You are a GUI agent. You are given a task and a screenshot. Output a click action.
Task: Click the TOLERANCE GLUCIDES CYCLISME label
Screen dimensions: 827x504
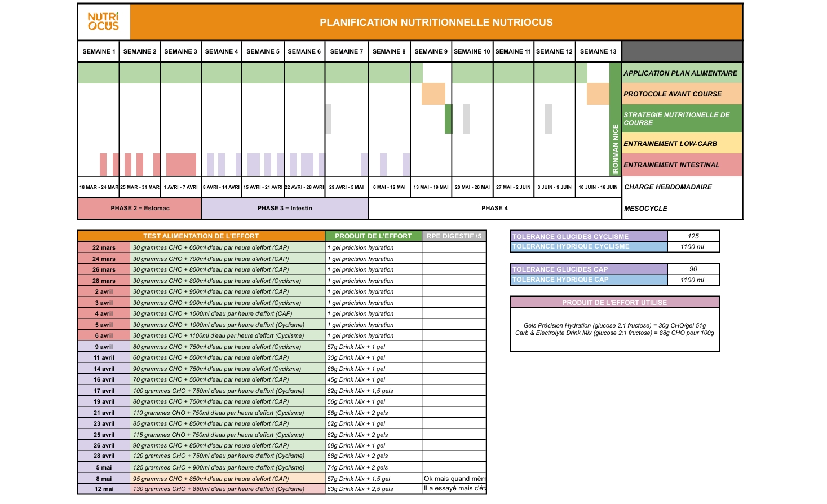click(589, 237)
